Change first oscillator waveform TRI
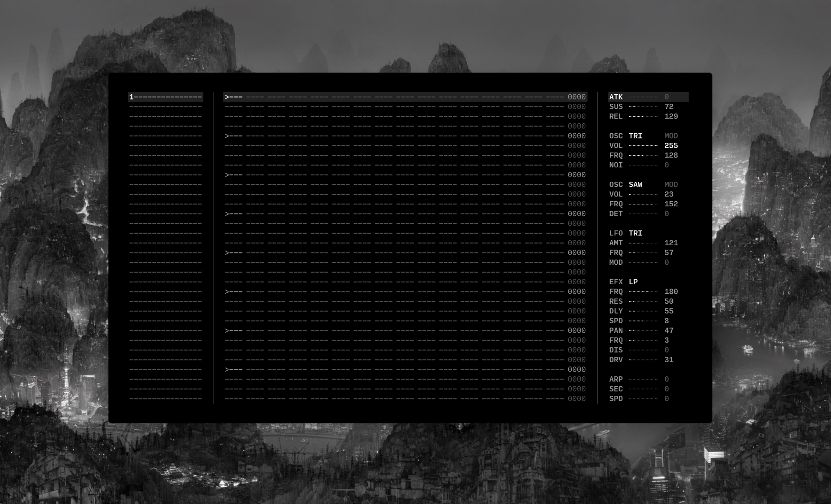The height and width of the screenshot is (504, 831). [635, 136]
